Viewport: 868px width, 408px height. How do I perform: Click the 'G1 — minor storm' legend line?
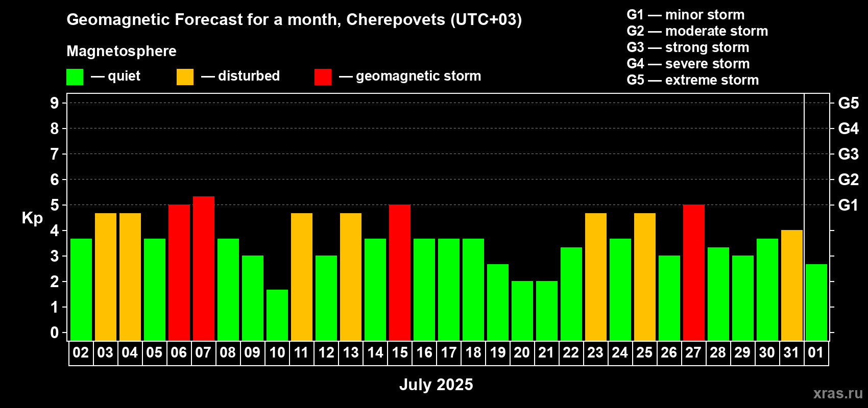[x=686, y=15]
